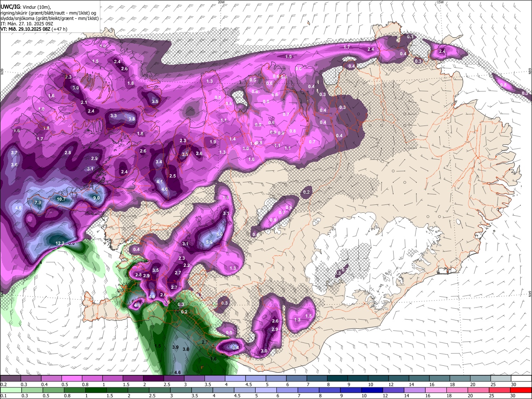This screenshot has width=532, height=399.
Task: Click the "20W" longitude label at top
Action: pyautogui.click(x=221, y=2)
